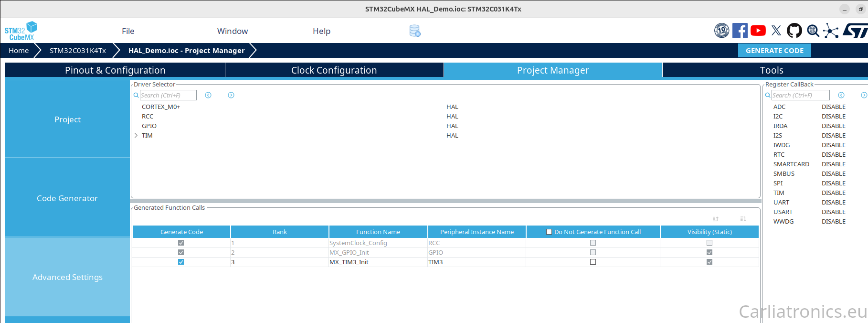Focus the Register CallBack search field
Image resolution: width=868 pixels, height=323 pixels.
pyautogui.click(x=801, y=95)
